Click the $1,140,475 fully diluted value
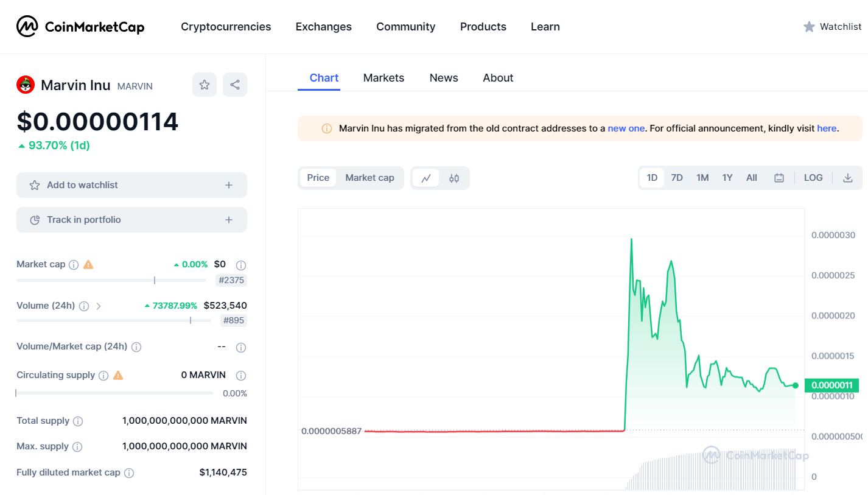 pos(223,472)
